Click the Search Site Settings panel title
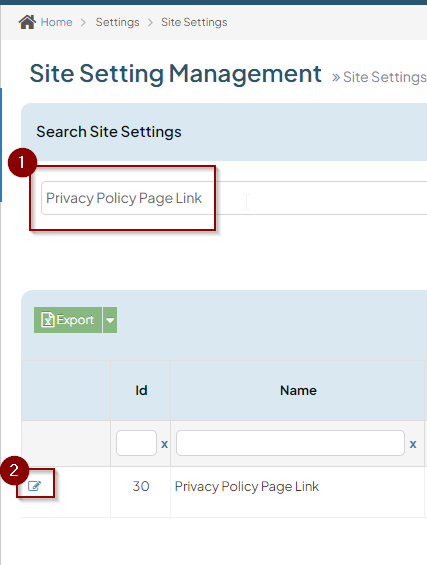The image size is (427, 565). click(x=109, y=132)
